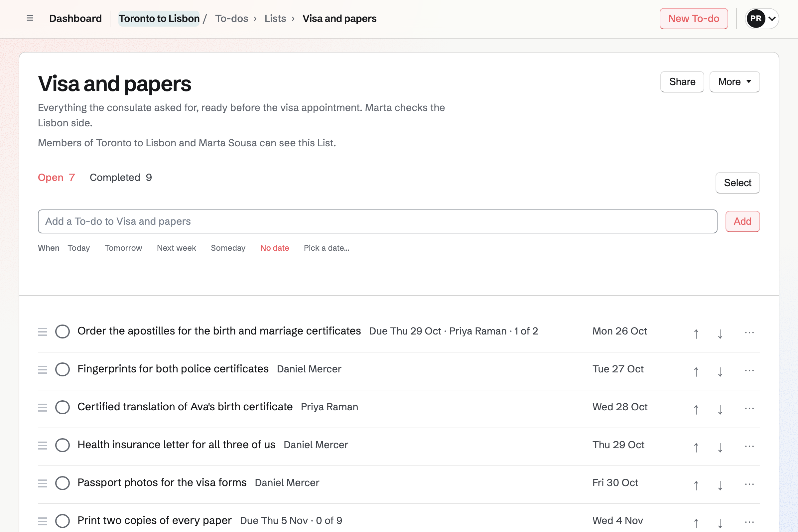Viewport: 798px width, 532px height.
Task: Check off Certified translation of Ava's birth certificate
Action: (x=63, y=407)
